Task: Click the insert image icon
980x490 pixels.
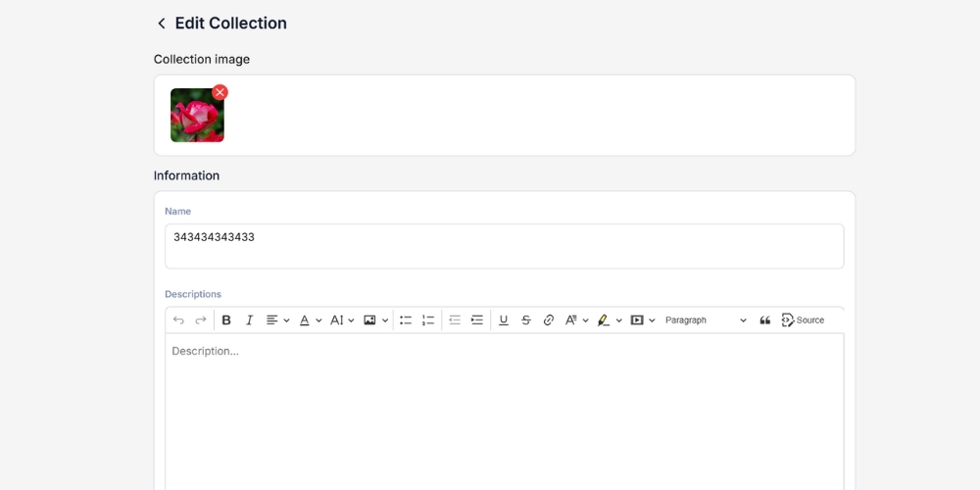Action: pos(370,320)
